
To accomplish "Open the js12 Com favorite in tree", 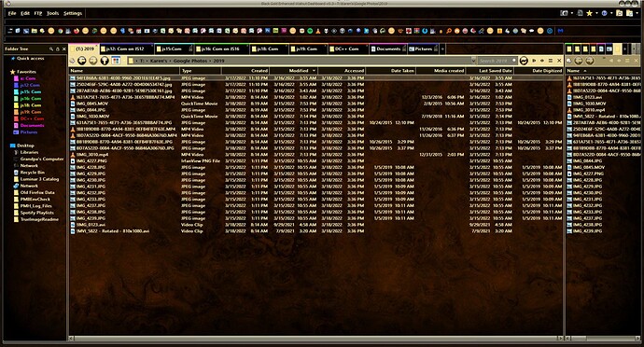I will (x=30, y=85).
